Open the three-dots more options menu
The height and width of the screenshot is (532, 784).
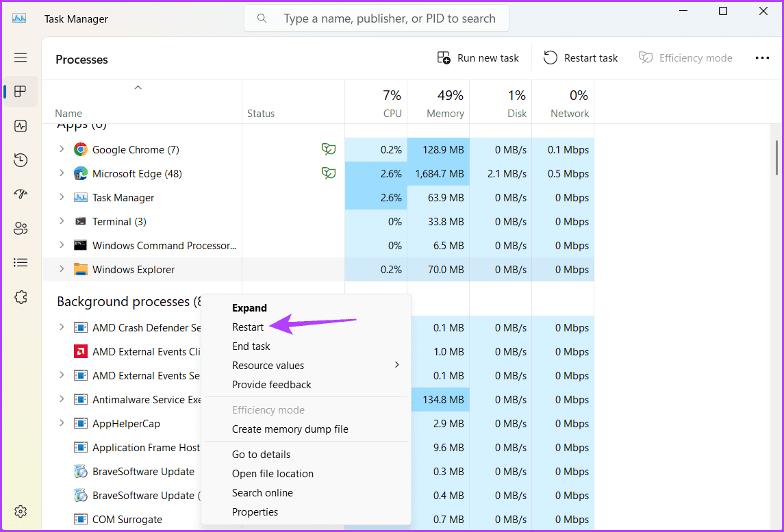[x=762, y=58]
